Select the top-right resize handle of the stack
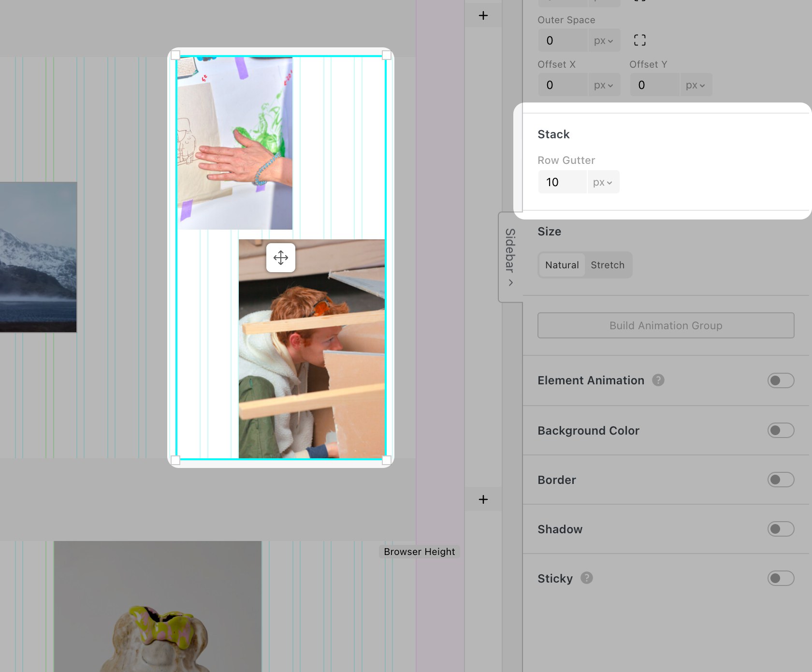The image size is (812, 672). tap(387, 55)
